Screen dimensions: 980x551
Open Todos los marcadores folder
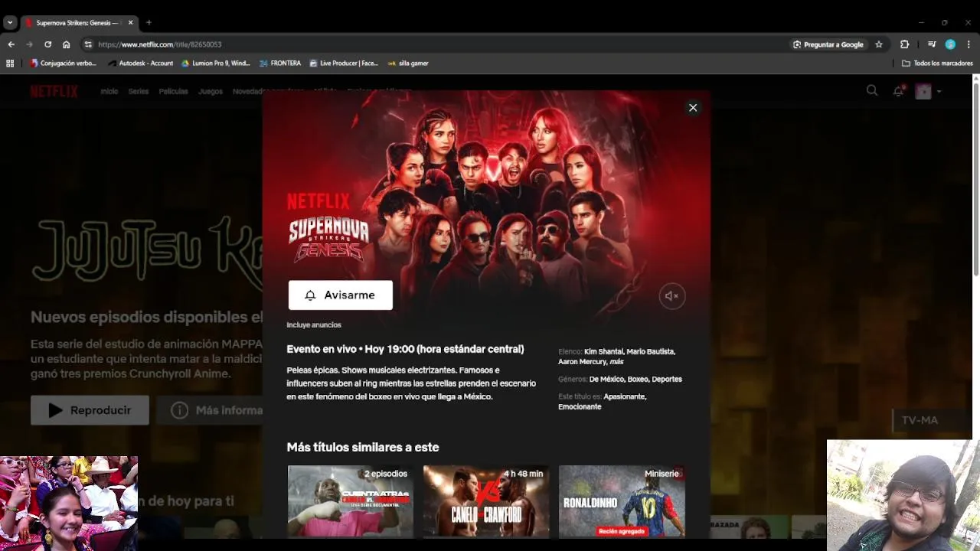click(x=937, y=64)
